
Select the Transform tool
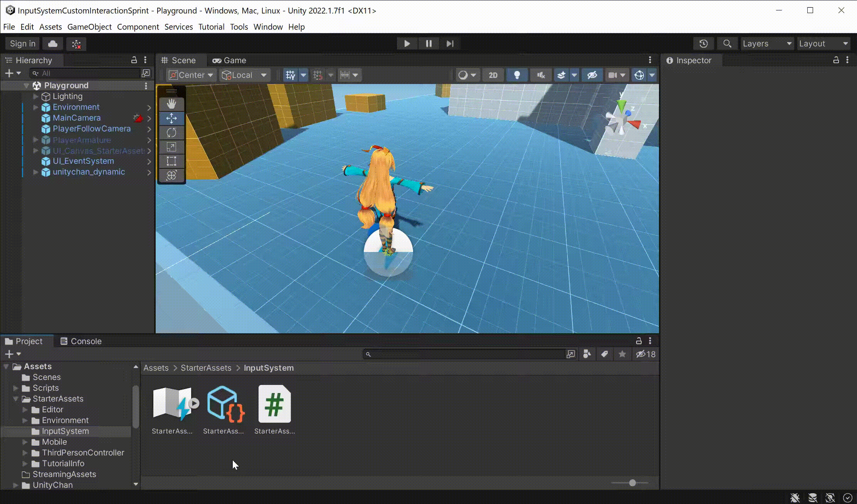coord(171,175)
